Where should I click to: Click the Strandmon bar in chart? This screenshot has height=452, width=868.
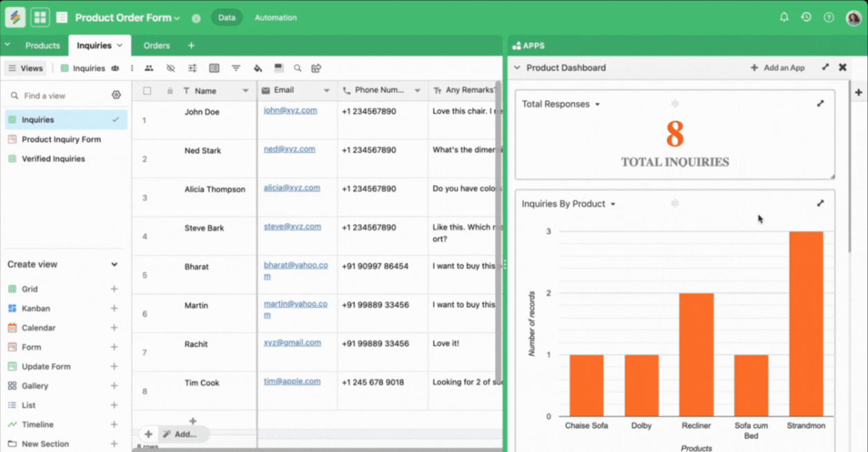(x=806, y=324)
